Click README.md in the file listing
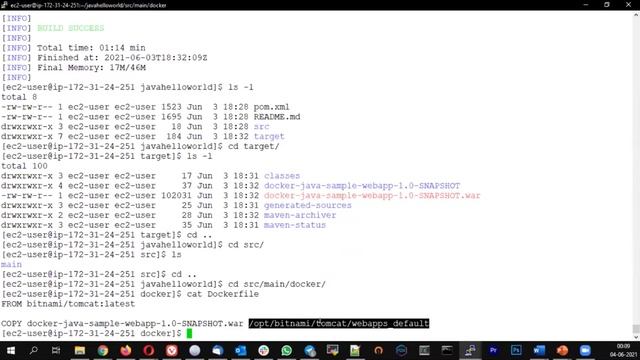640x360 pixels. (x=277, y=117)
